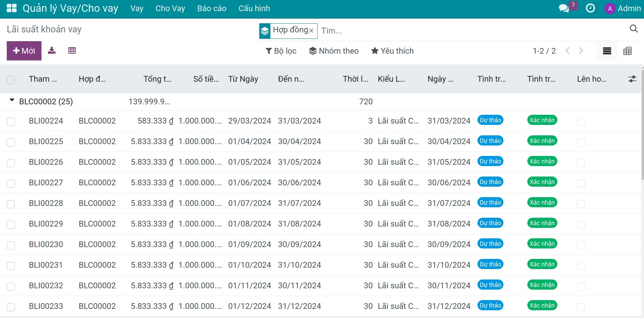
Task: Open the Vay menu
Action: click(x=137, y=8)
